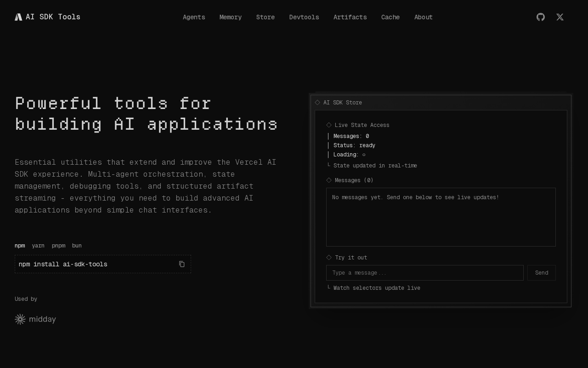Viewport: 588px width, 368px height.
Task: Visit the Artifacts page
Action: coord(350,17)
